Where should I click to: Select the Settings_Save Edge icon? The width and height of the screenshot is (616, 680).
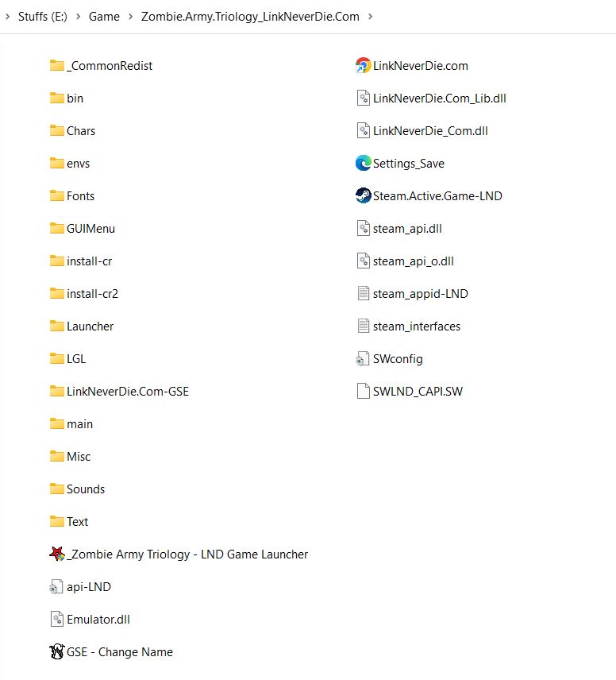363,164
